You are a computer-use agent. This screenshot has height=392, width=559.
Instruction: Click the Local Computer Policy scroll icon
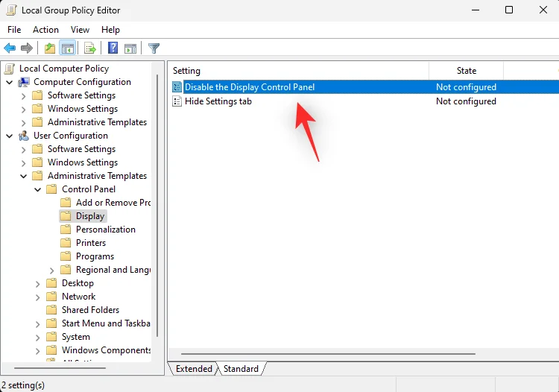point(10,69)
